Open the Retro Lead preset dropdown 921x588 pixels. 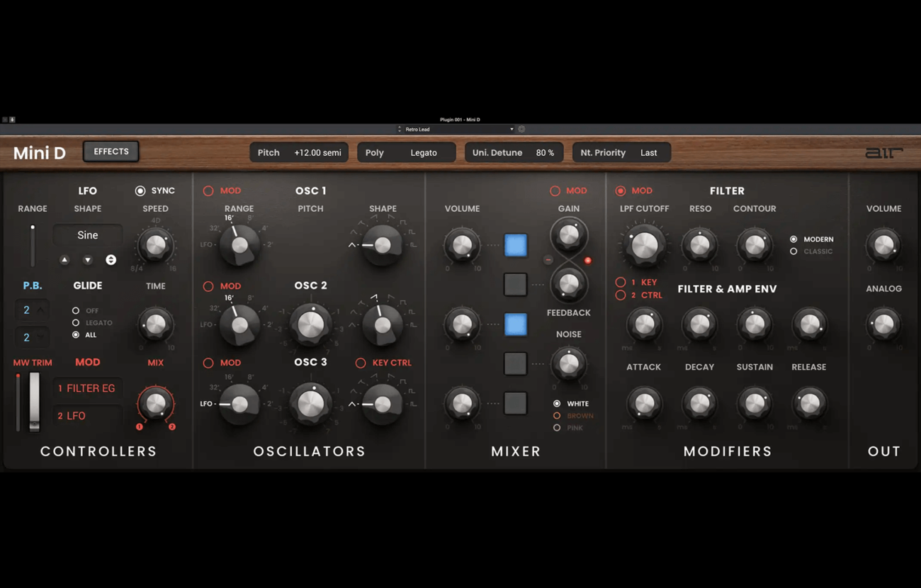(459, 130)
